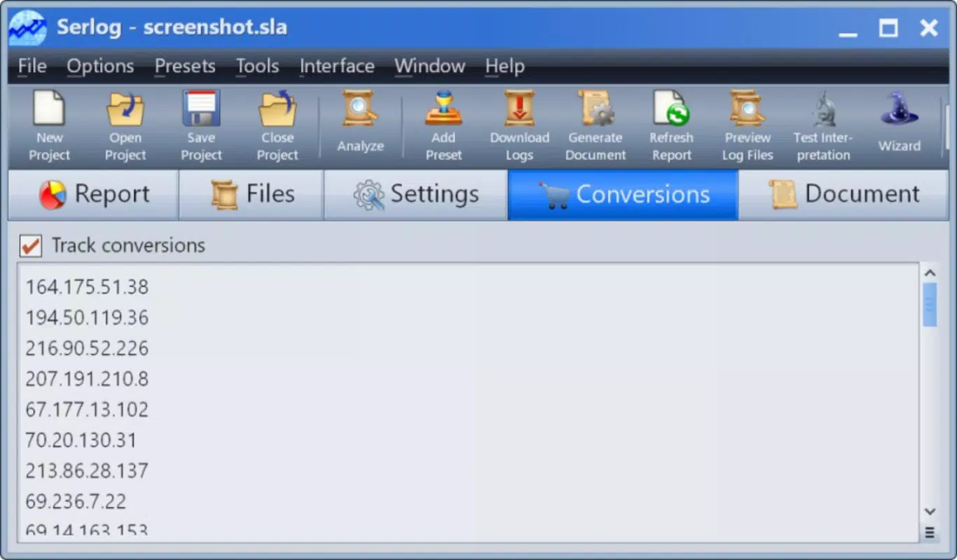Uncheck the Track conversions checkbox
This screenshot has height=560, width=957.
(x=30, y=246)
